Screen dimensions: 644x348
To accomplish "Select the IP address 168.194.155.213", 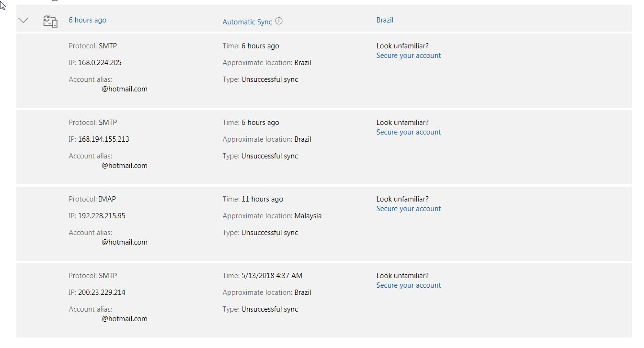I will click(103, 139).
